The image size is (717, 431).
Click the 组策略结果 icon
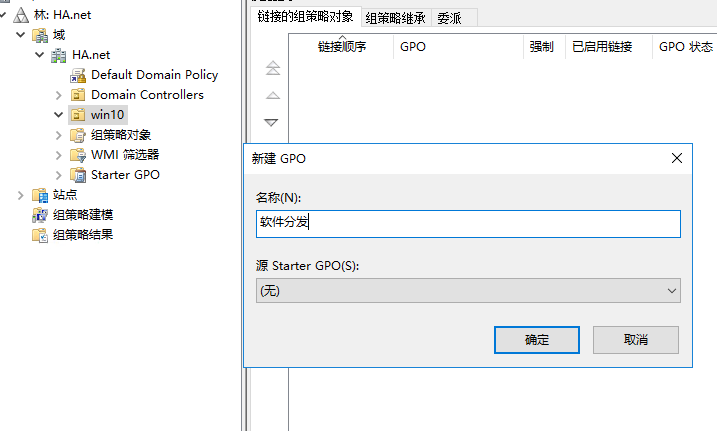pos(40,235)
